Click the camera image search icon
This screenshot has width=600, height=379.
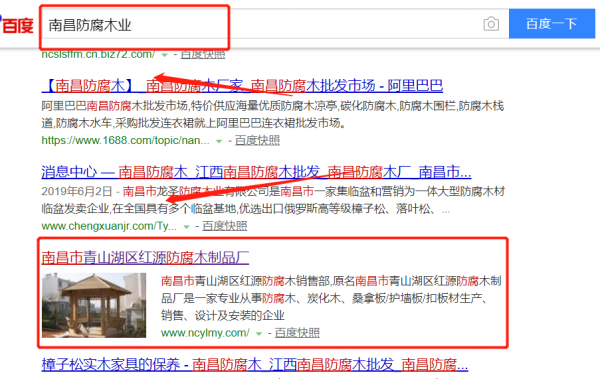(491, 24)
